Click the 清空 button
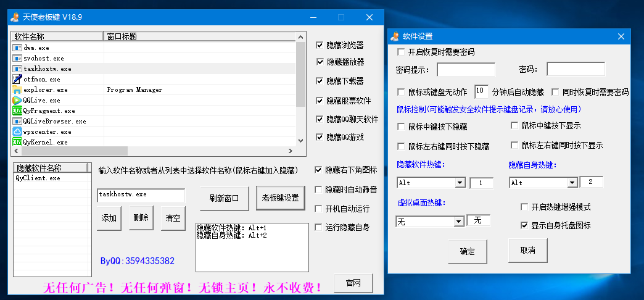 tap(173, 219)
